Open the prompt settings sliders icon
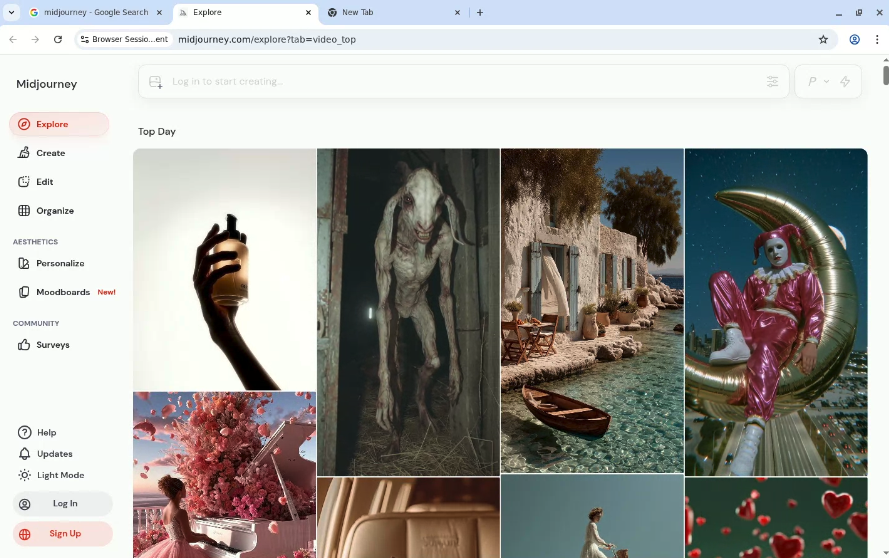Viewport: 889px width, 558px height. [x=772, y=82]
